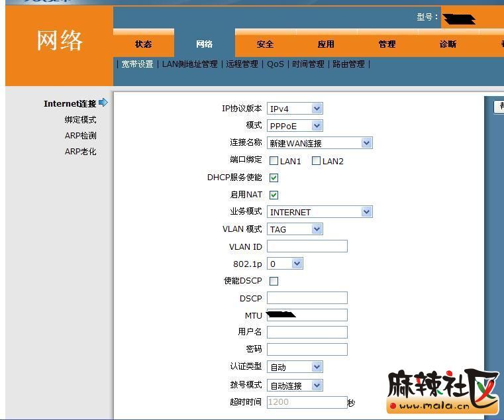504x420 pixels.
Task: Expand the 业务模式 INTERNET dropdown
Action: click(x=319, y=212)
